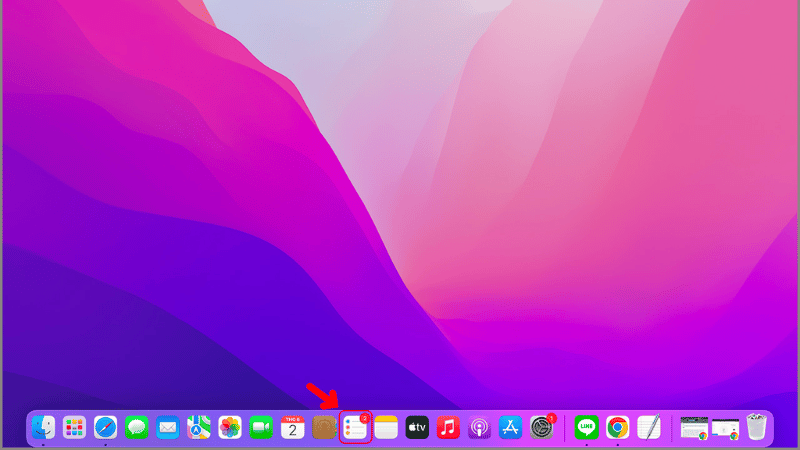
Task: Open the Mail app
Action: tap(168, 428)
